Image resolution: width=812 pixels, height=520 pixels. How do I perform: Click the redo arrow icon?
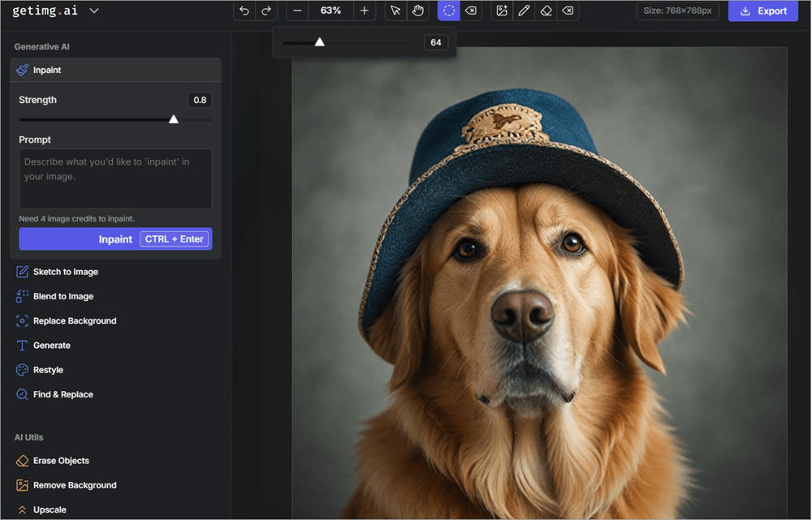point(266,11)
